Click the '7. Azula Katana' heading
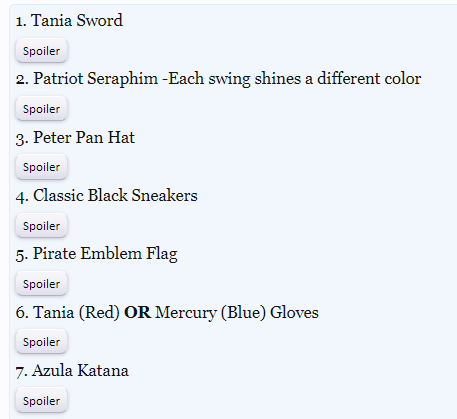The height and width of the screenshot is (419, 457). tap(72, 371)
